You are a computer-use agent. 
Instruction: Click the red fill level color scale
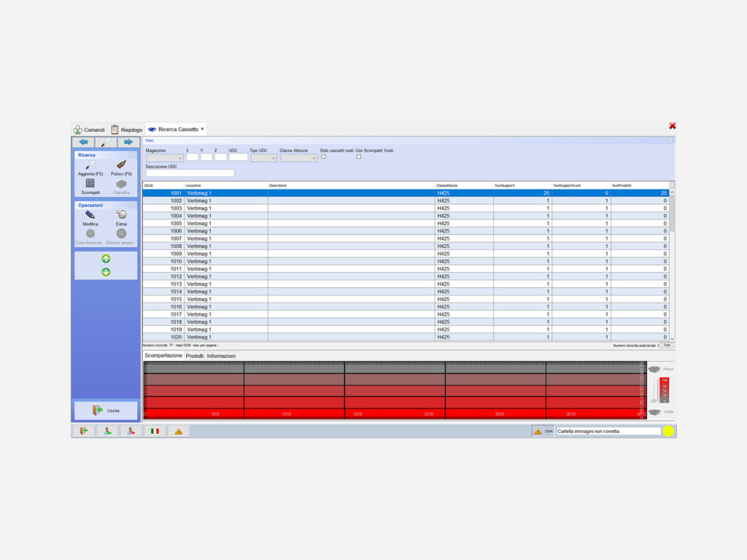(665, 391)
